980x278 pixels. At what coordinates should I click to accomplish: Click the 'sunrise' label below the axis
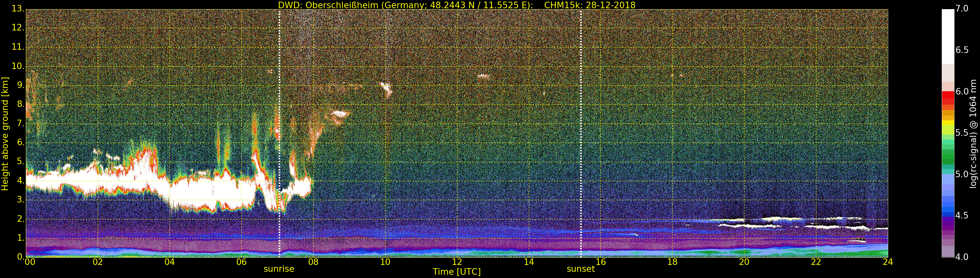click(x=279, y=269)
